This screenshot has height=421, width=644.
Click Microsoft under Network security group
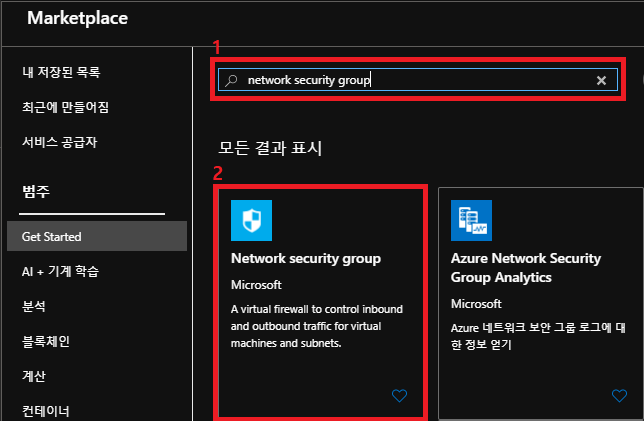point(256,285)
